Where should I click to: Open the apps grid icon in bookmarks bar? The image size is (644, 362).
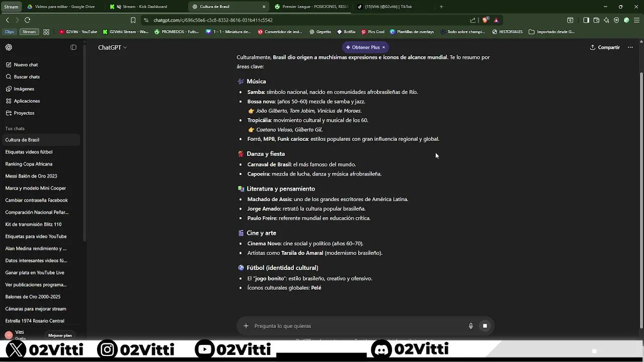(46, 32)
